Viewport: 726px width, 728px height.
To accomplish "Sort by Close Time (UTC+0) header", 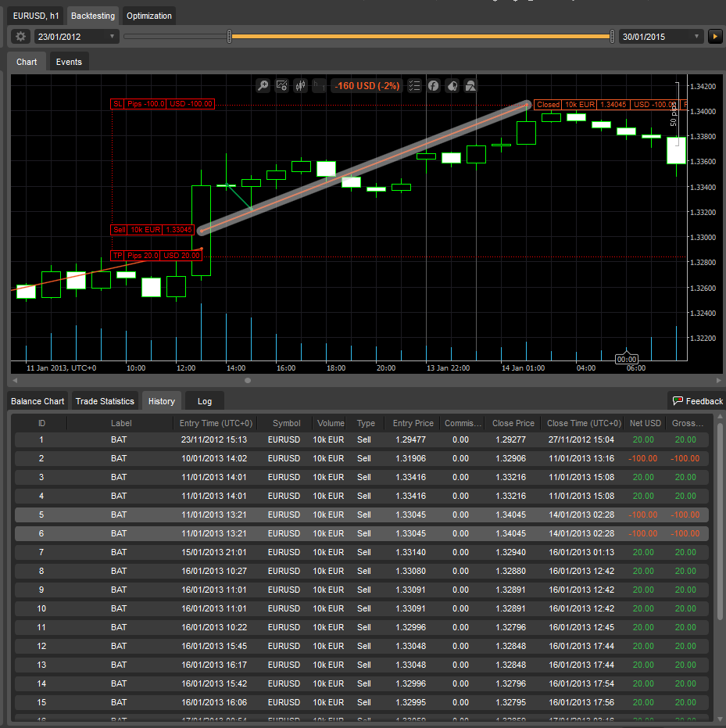I will point(584,423).
